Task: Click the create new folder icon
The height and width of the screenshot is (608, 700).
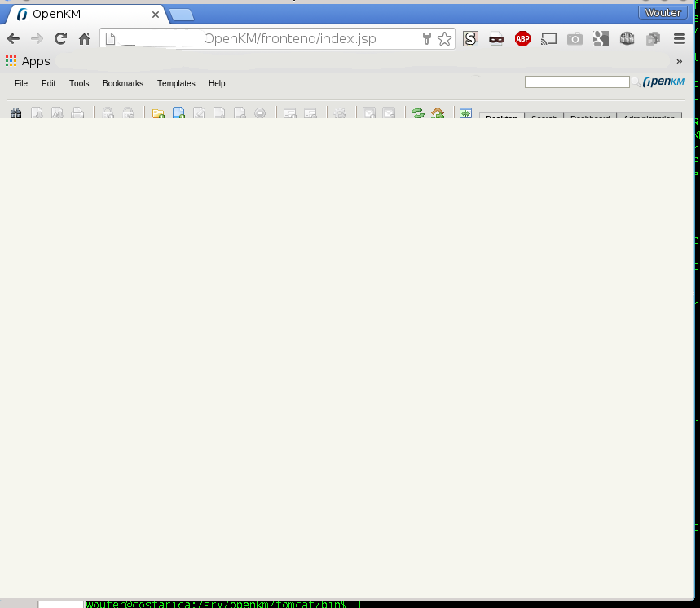Action: [x=158, y=114]
